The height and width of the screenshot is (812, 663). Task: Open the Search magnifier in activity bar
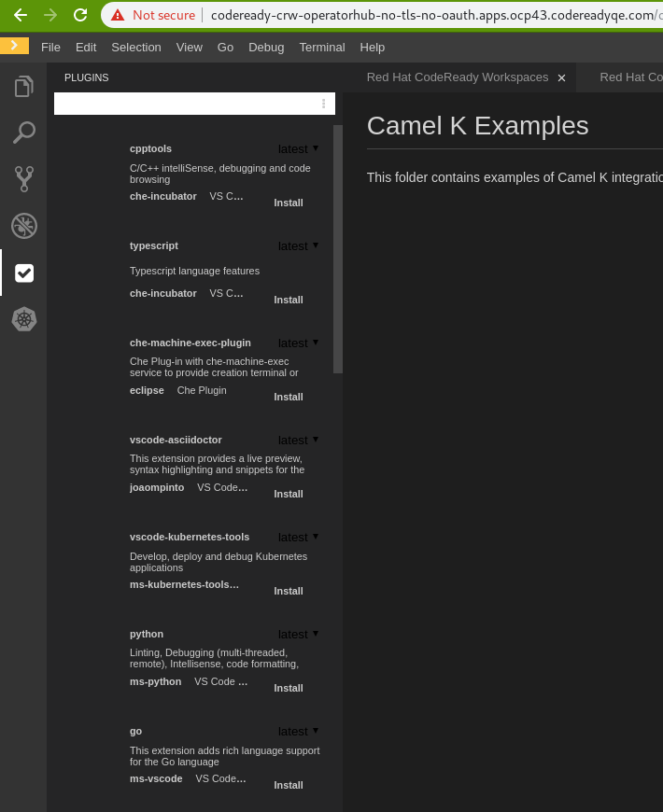point(23,133)
